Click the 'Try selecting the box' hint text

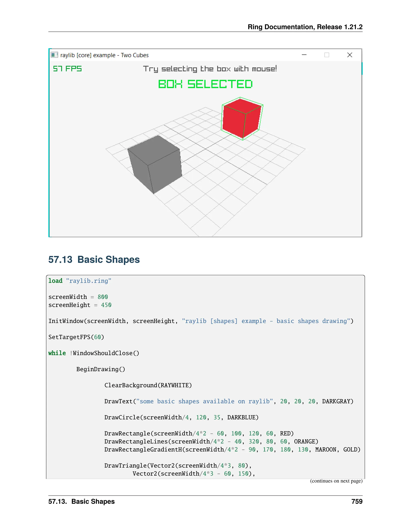click(210, 69)
